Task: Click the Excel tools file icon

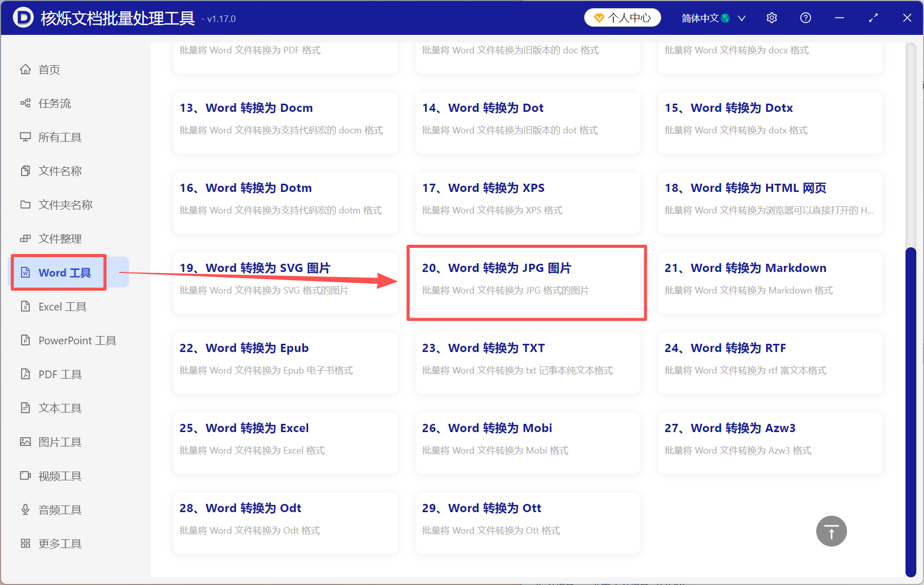Action: coord(25,306)
